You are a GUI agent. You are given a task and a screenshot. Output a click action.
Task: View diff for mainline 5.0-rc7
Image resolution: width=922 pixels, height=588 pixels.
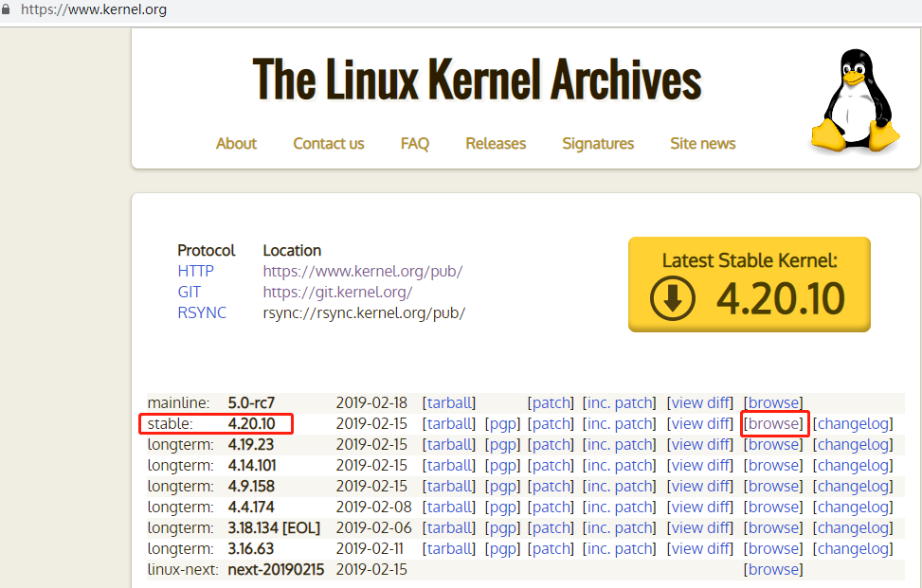coord(700,403)
